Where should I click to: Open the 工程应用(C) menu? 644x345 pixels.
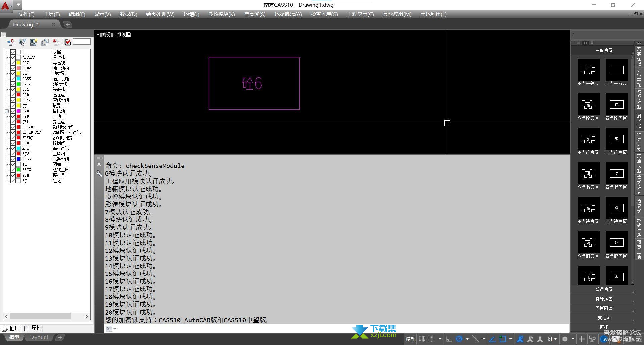coord(360,14)
